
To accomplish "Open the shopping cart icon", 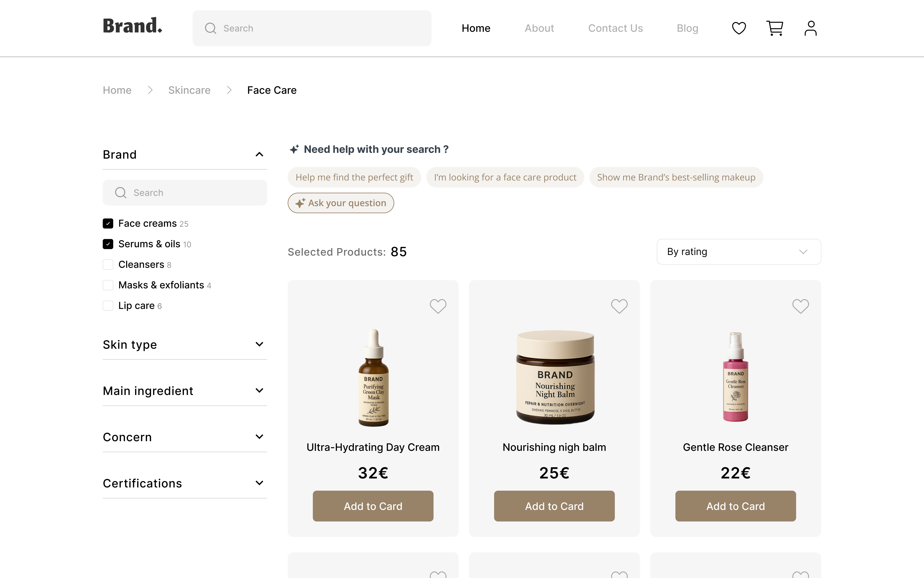I will [775, 28].
